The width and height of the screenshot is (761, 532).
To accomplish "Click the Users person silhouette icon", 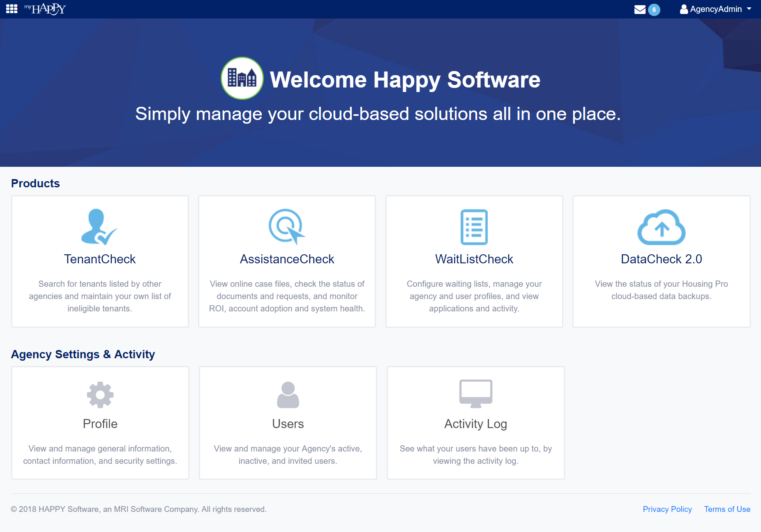I will (288, 394).
